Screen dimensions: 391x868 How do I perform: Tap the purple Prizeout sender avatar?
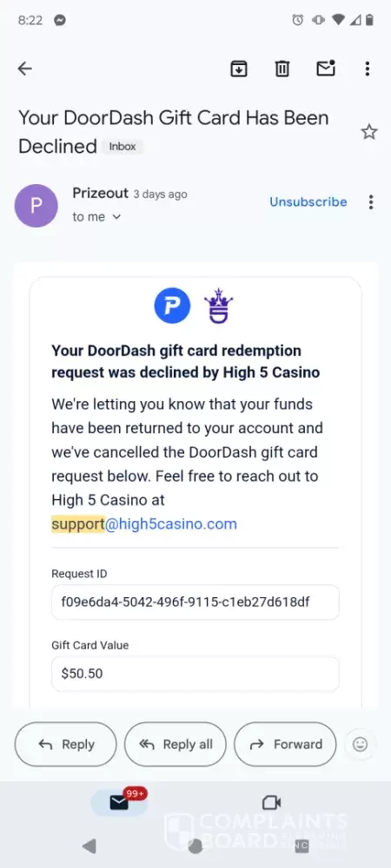(x=36, y=206)
